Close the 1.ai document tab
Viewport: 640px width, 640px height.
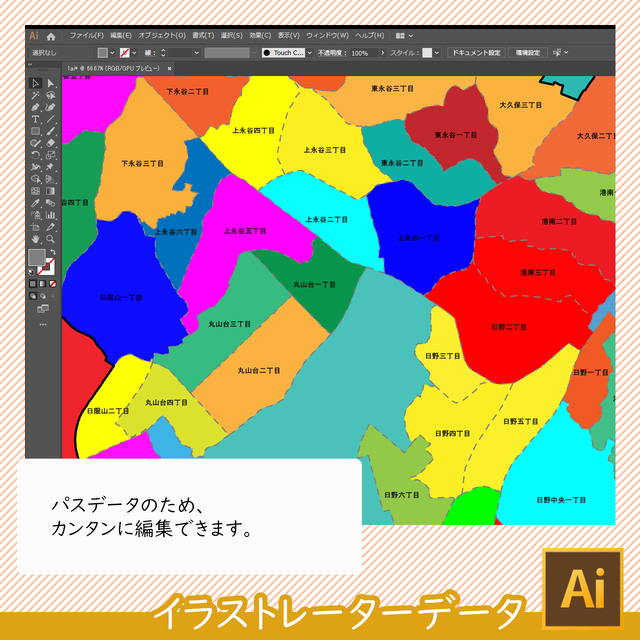[169, 69]
